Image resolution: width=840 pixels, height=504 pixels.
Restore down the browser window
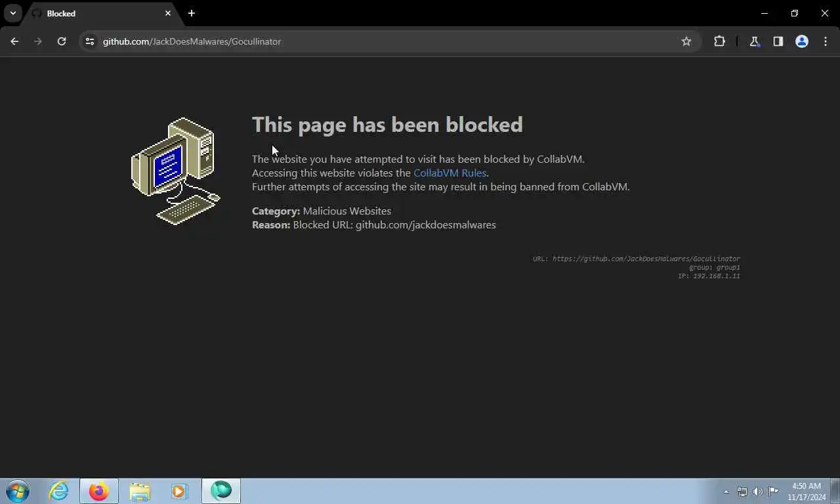(795, 13)
